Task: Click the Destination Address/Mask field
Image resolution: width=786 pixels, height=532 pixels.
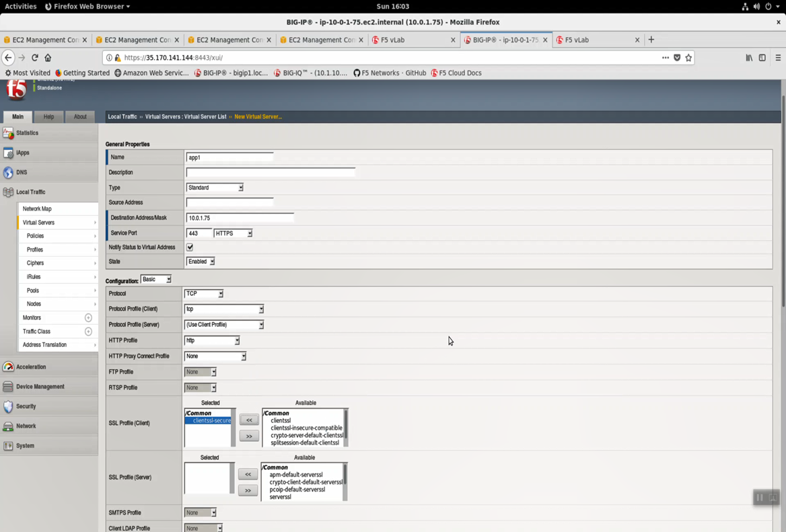Action: tap(240, 218)
